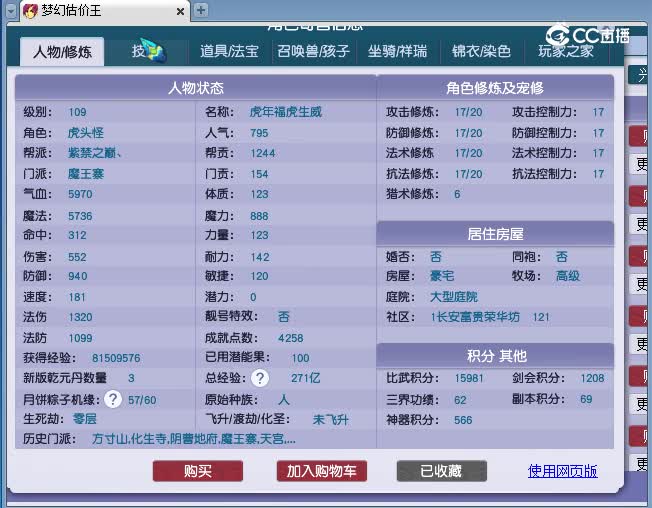Click the guild name 紫禁之巅、
Image resolution: width=652 pixels, height=508 pixels.
95,153
